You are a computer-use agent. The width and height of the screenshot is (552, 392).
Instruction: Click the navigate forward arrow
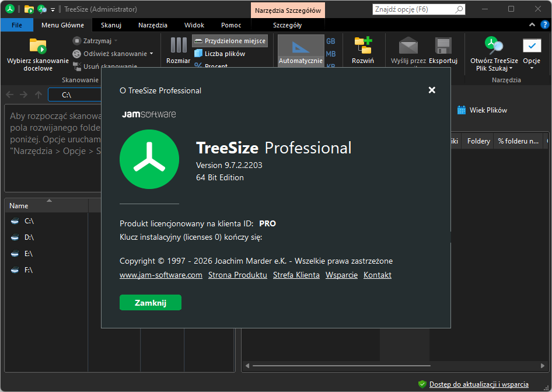point(23,94)
